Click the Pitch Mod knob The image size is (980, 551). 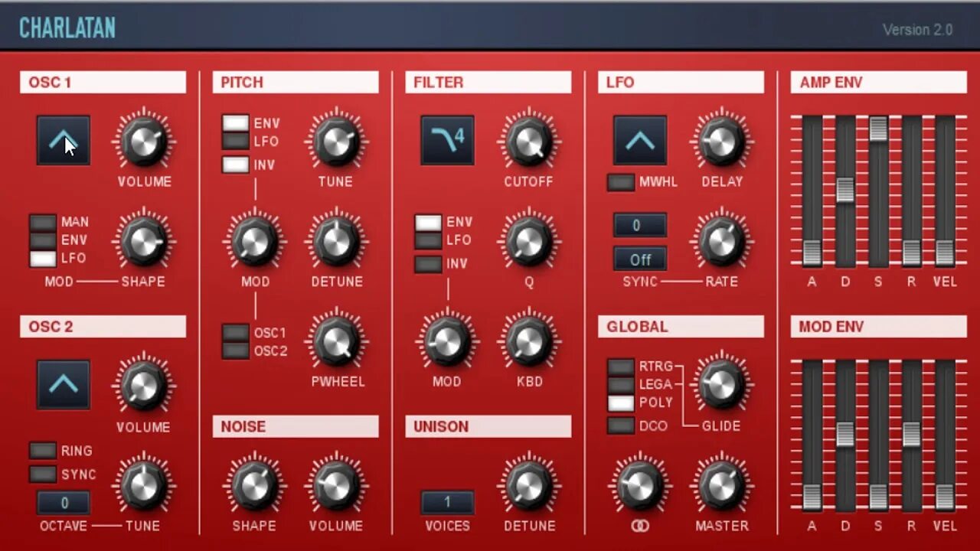(x=255, y=241)
